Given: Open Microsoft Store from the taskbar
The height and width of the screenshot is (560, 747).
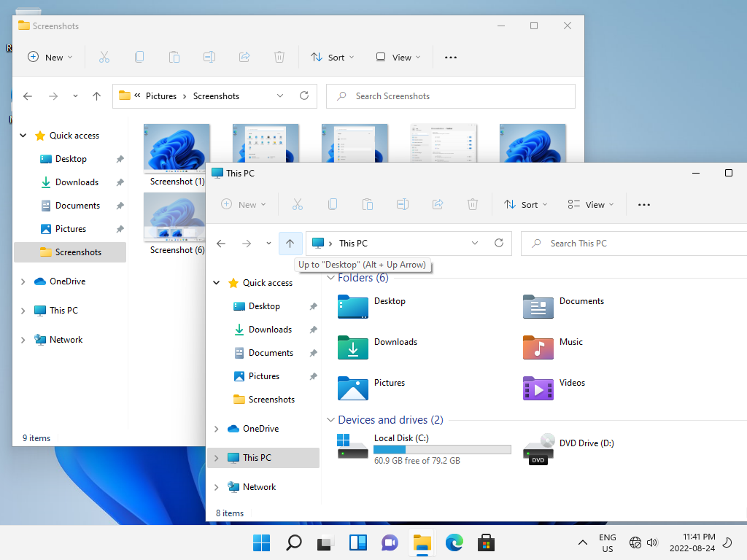Looking at the screenshot, I should pyautogui.click(x=486, y=542).
